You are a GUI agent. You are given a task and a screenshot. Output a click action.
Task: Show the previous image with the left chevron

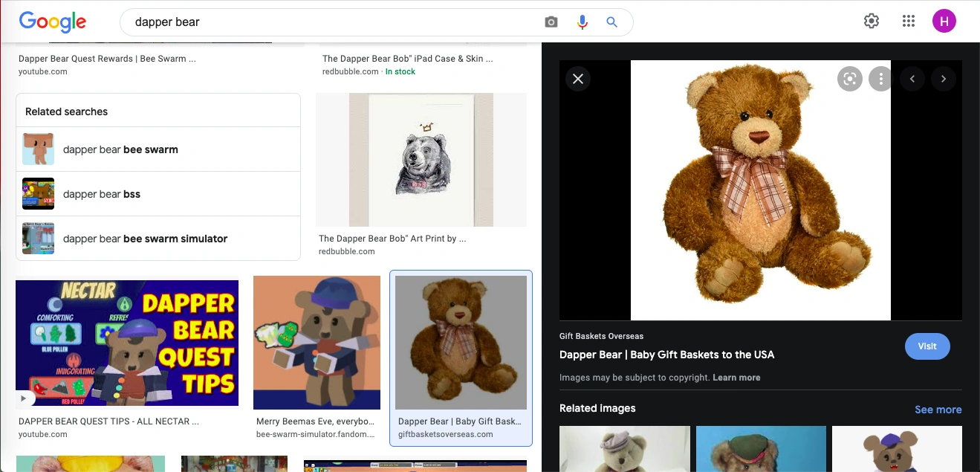[x=912, y=79]
